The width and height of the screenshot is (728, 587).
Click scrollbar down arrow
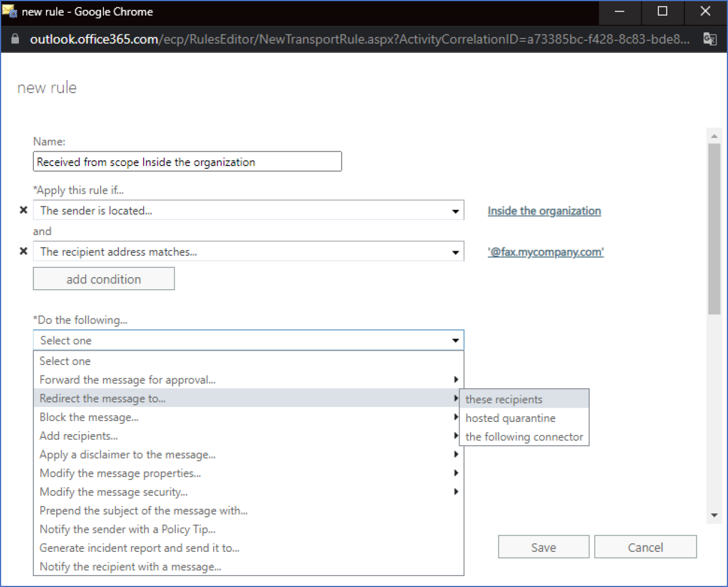pos(714,515)
